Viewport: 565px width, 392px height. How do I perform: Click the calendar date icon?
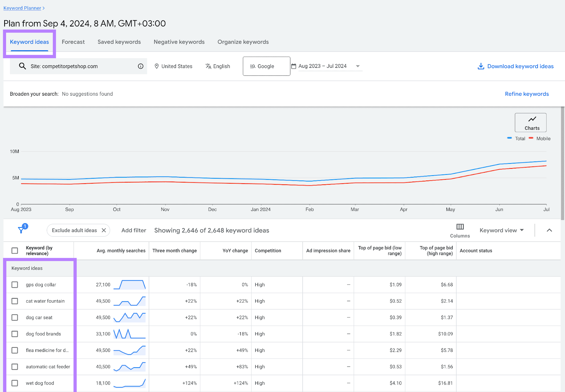(293, 66)
